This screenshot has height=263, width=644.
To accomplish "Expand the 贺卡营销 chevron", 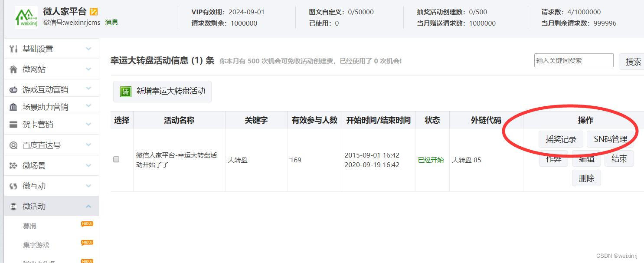I will (88, 125).
